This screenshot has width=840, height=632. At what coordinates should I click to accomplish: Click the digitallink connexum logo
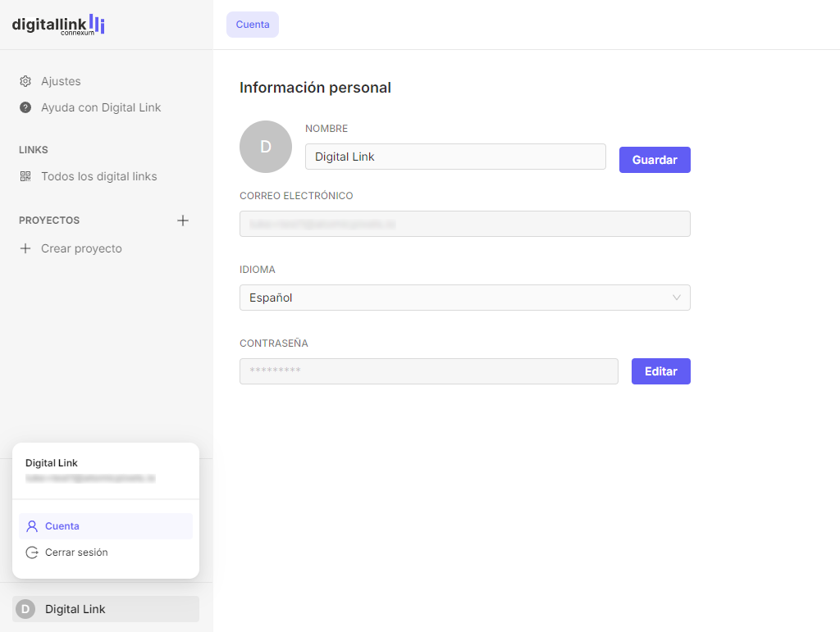58,25
